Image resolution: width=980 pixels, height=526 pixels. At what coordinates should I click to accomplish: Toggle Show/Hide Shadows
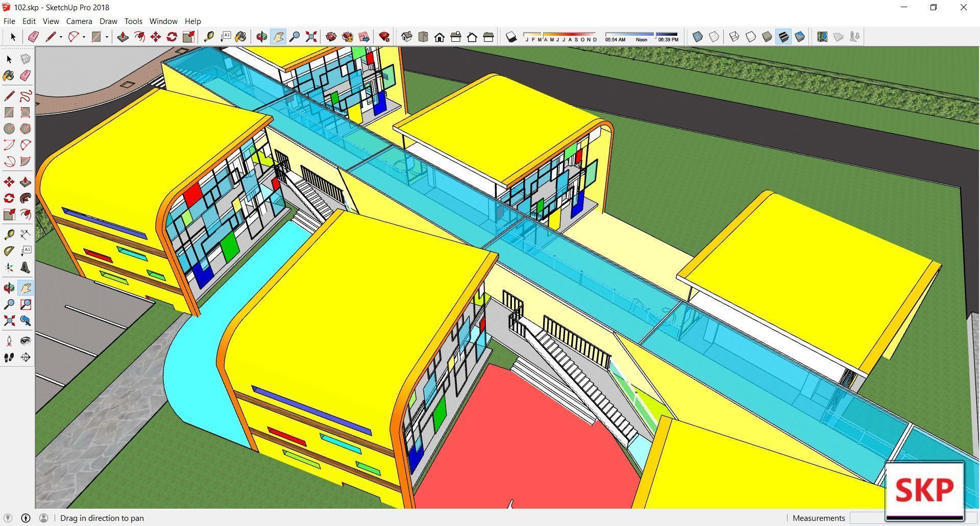click(x=511, y=37)
